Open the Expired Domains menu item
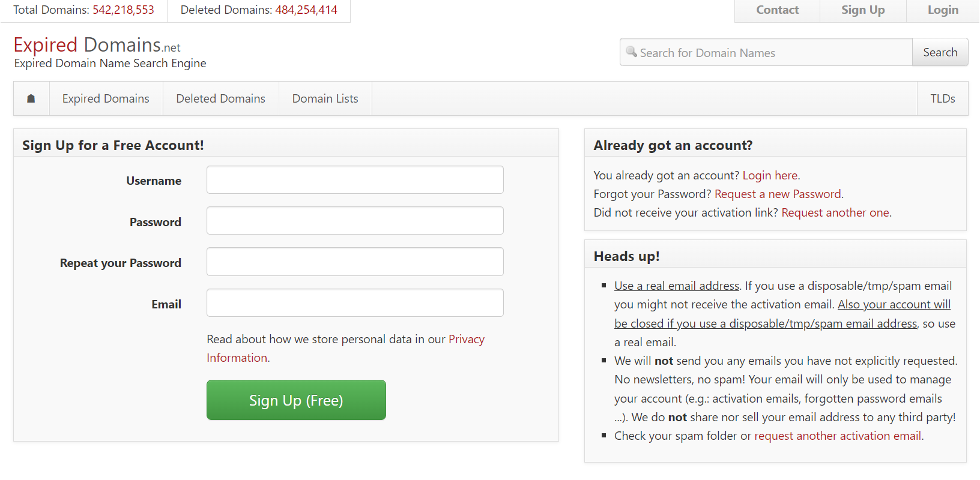The image size is (980, 480). [106, 98]
